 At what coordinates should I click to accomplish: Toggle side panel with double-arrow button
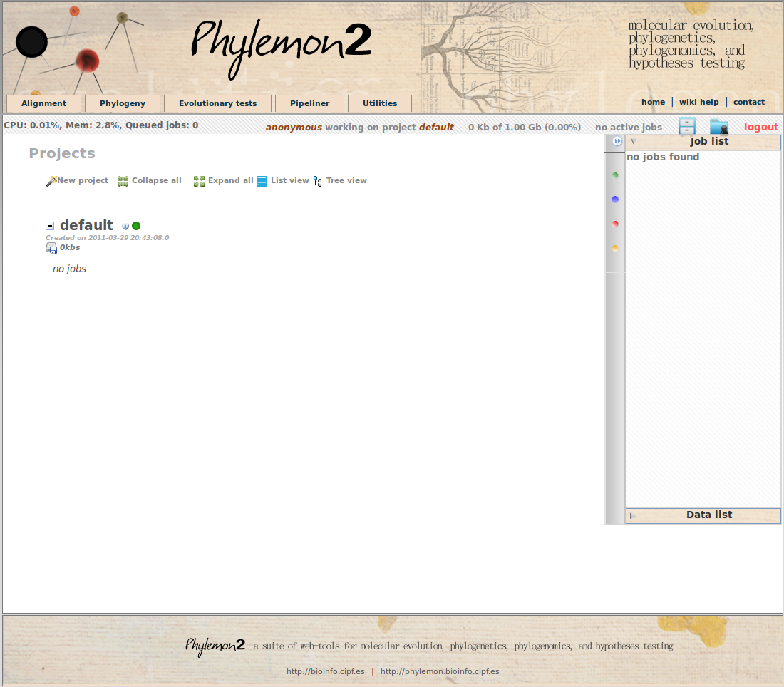click(x=617, y=141)
